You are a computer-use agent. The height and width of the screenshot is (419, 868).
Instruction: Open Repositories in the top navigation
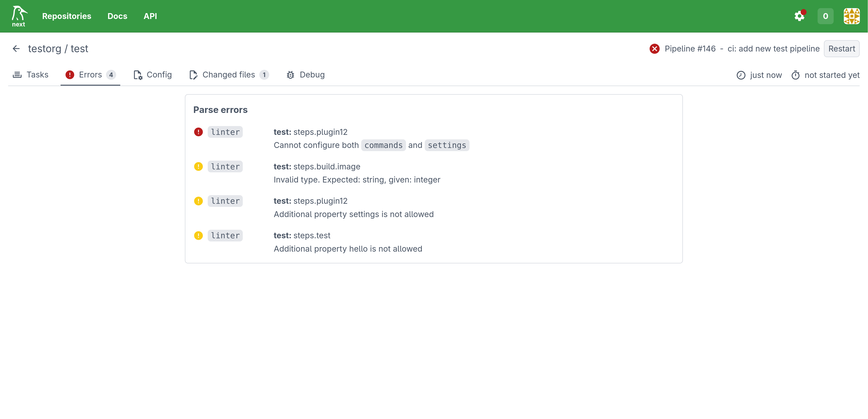(66, 16)
